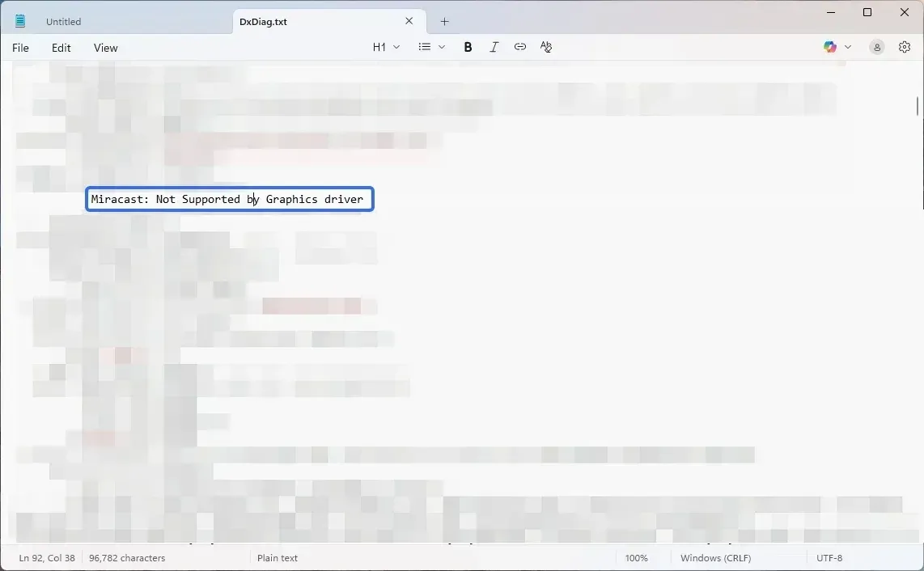Click the 100% zoom level

(636, 558)
